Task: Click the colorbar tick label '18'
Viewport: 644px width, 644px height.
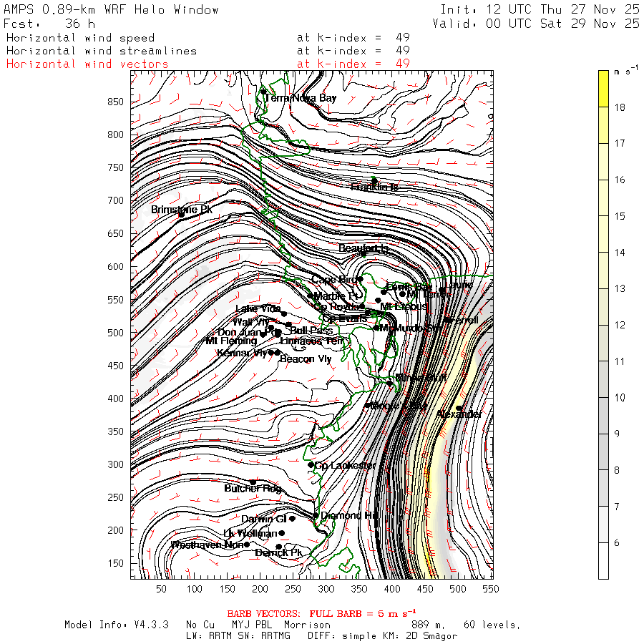Action: tap(620, 107)
